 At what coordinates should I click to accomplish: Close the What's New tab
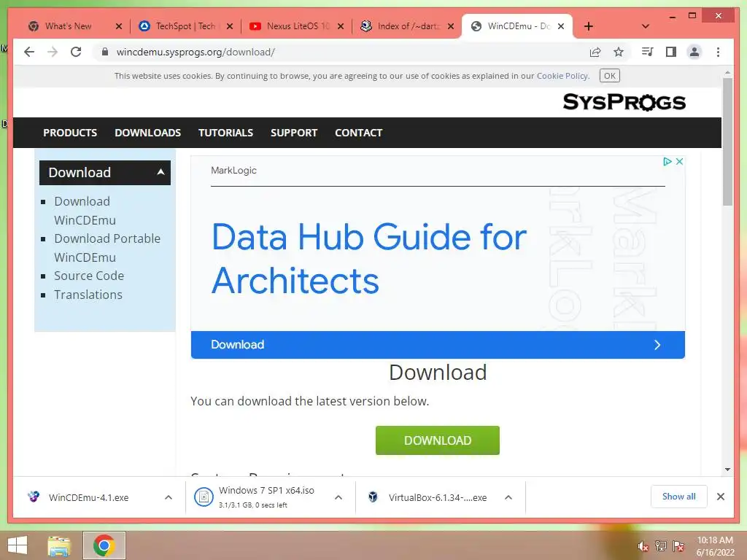pos(119,26)
